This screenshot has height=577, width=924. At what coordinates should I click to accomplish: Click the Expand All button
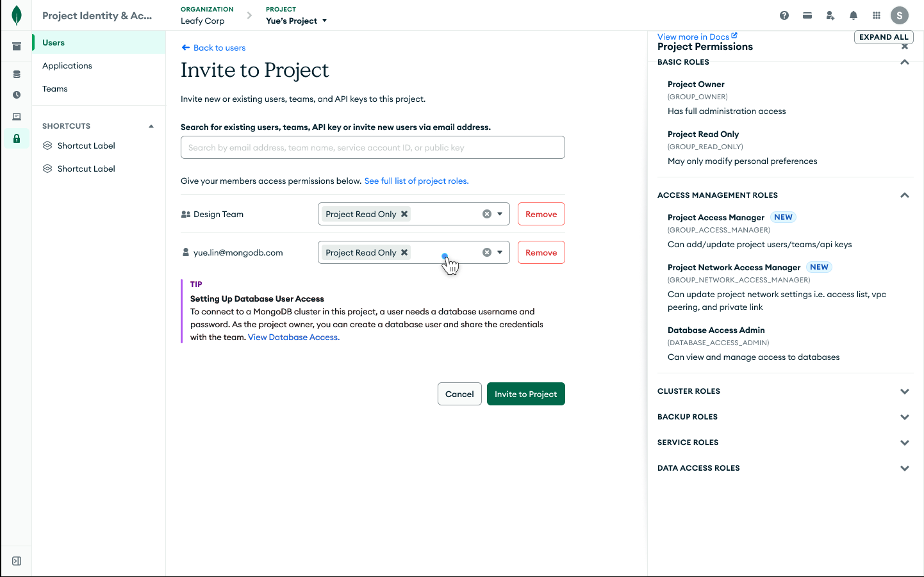(x=884, y=37)
